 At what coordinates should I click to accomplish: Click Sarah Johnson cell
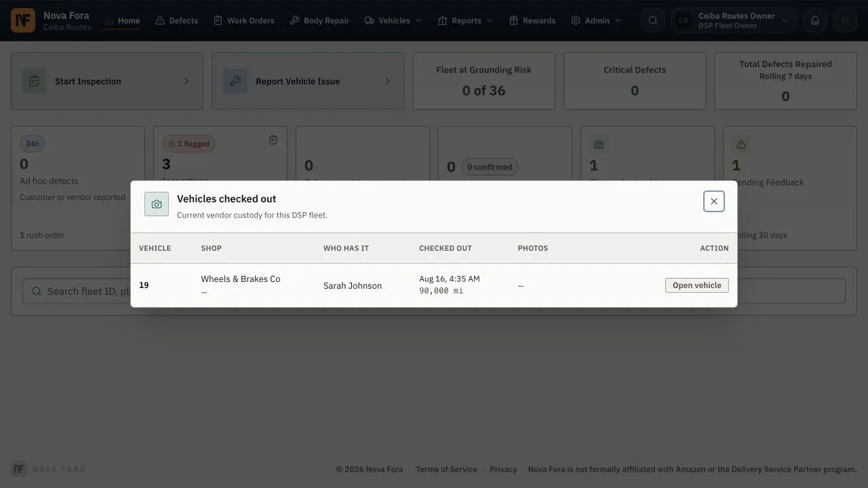click(x=353, y=286)
